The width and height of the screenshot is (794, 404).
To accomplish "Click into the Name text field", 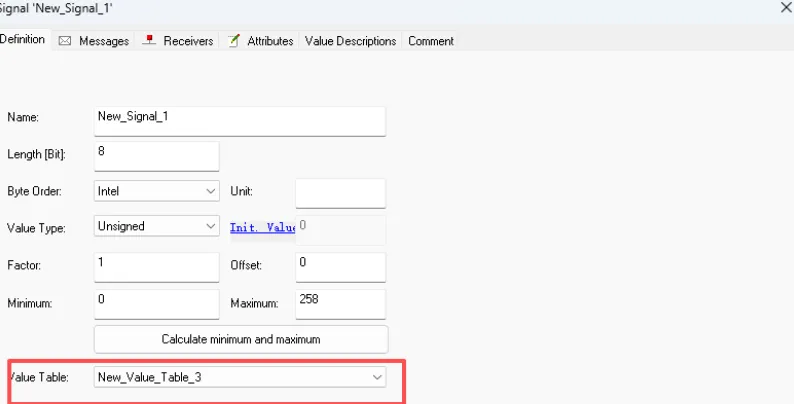I will pos(240,119).
